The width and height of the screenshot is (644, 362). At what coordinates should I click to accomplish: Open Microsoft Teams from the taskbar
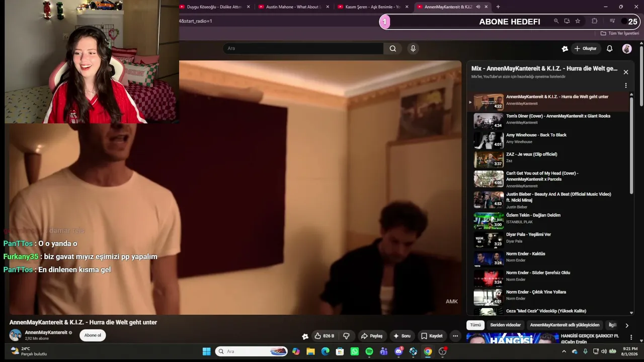tap(384, 351)
